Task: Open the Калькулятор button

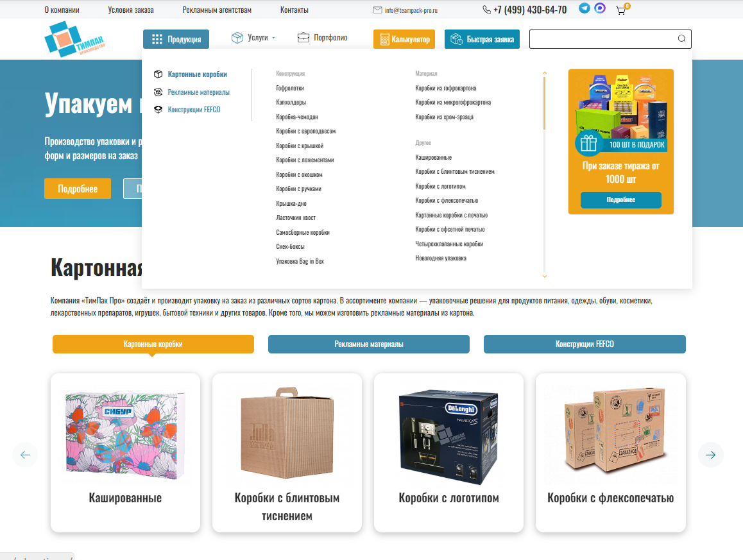Action: pyautogui.click(x=404, y=39)
